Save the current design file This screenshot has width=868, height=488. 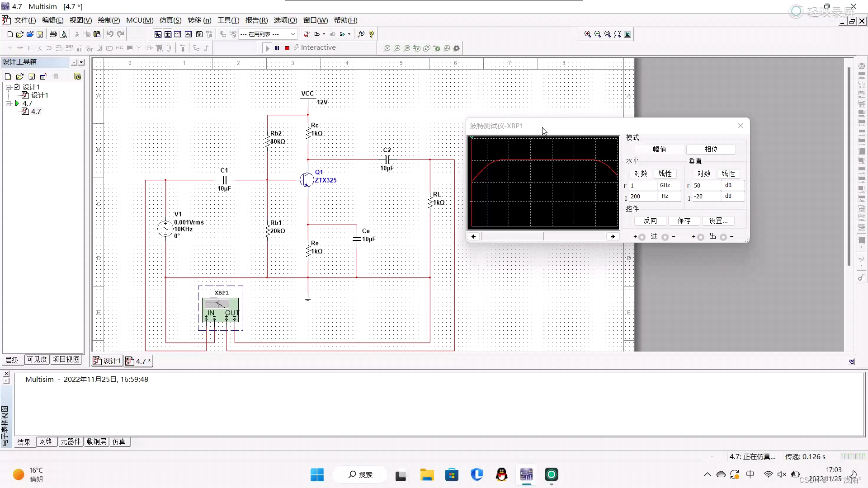[40, 34]
